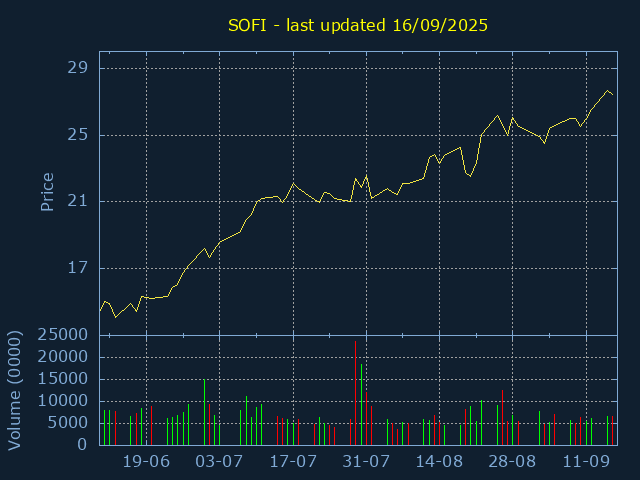Click date label 11-09
This screenshot has width=640, height=480.
coord(586,462)
